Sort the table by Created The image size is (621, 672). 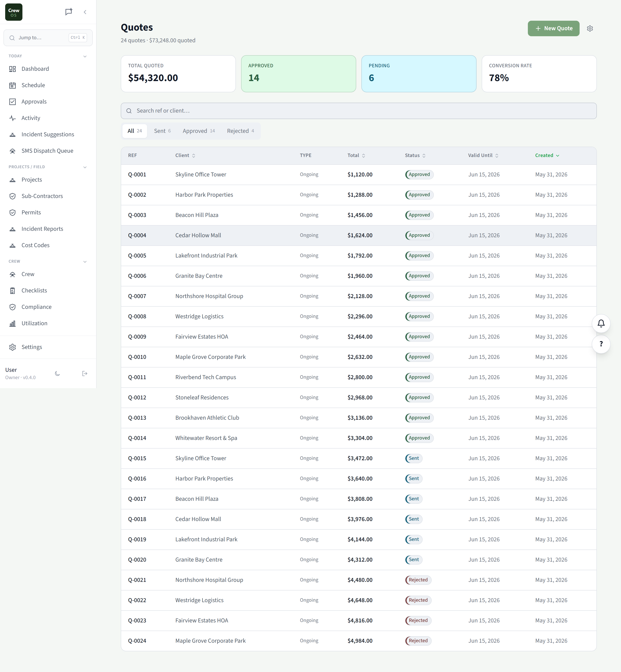547,155
